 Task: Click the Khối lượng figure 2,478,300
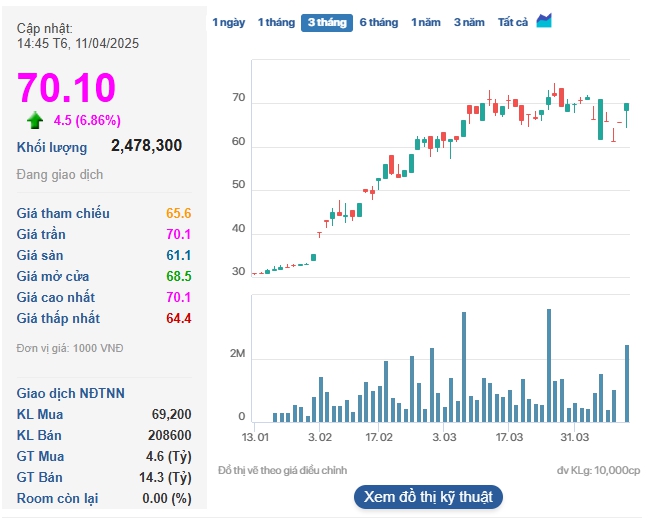(146, 146)
